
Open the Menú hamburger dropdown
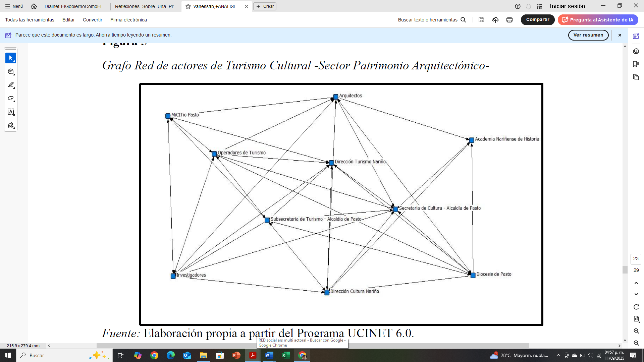14,6
